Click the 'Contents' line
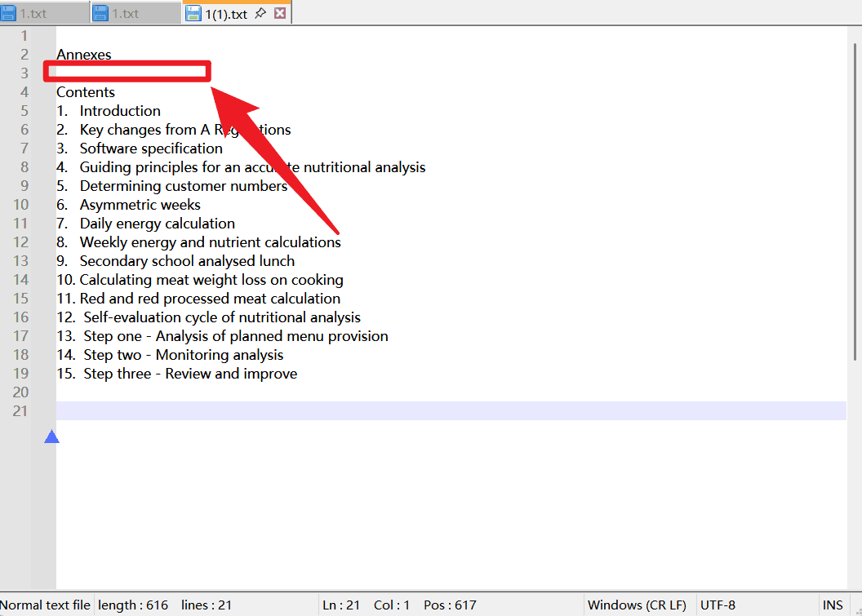Screen dimensions: 862x616 pyautogui.click(x=86, y=91)
